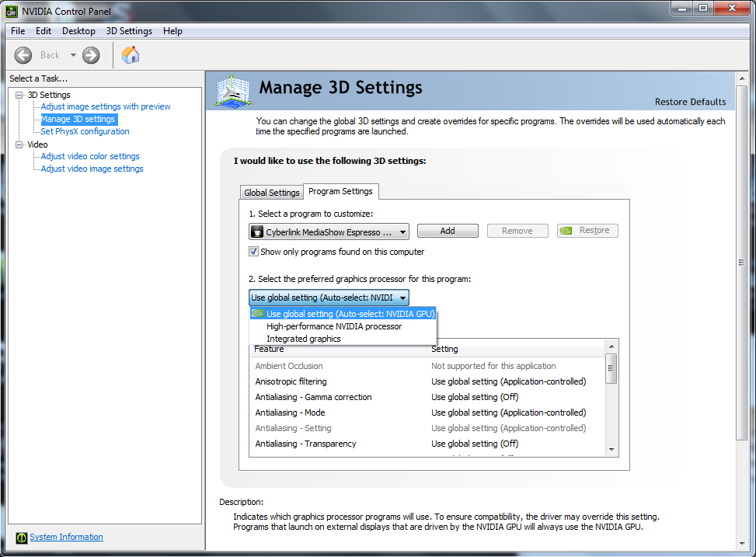Open the 3D Settings menu

(x=129, y=31)
